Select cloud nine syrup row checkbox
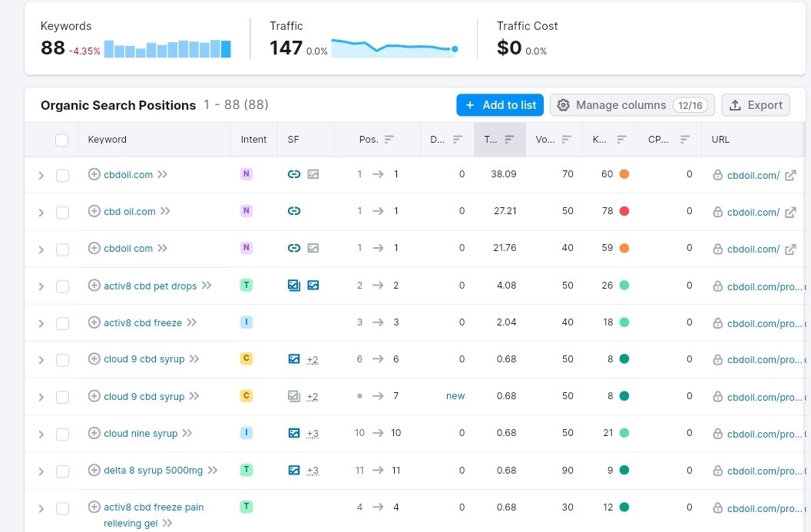811x532 pixels. tap(62, 435)
